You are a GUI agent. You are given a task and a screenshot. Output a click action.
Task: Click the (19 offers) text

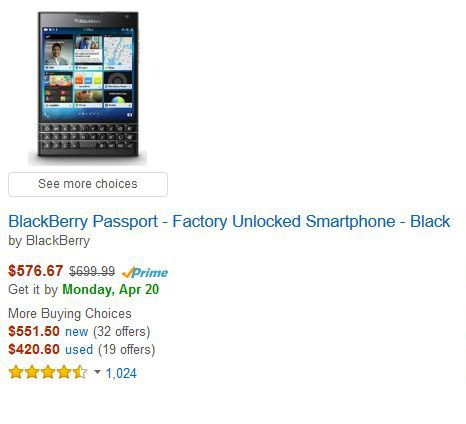[x=127, y=350]
